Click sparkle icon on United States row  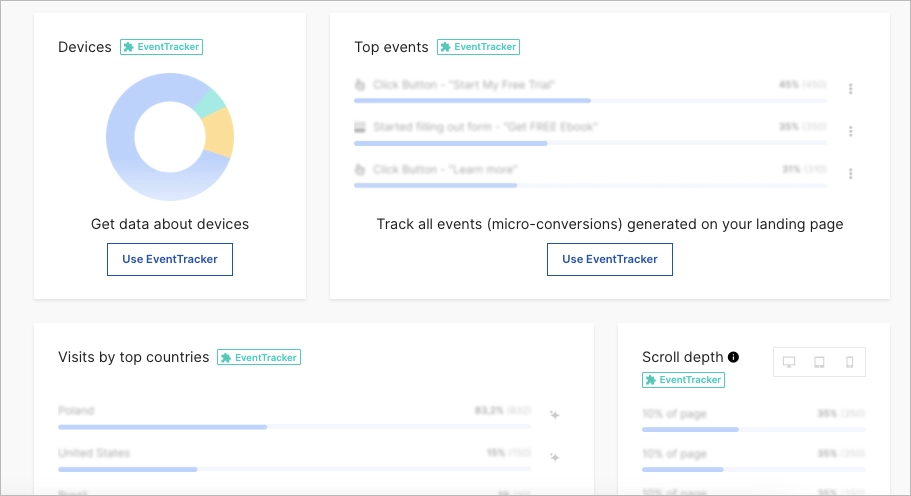pos(555,457)
